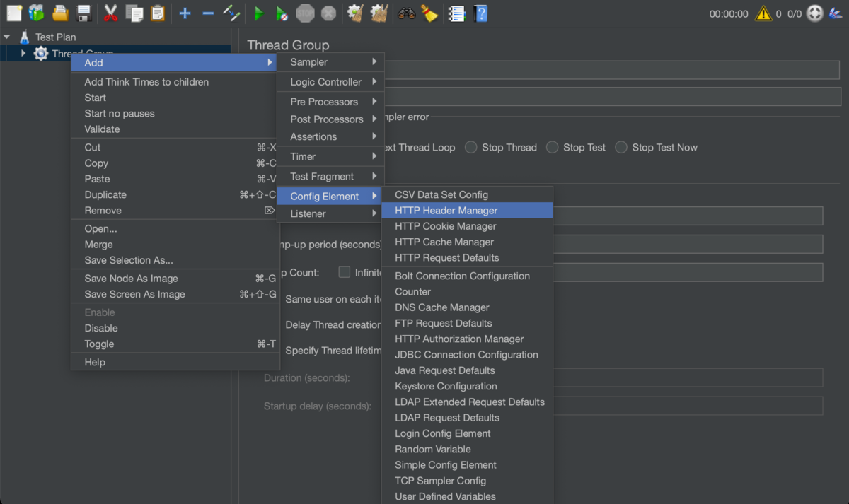
Task: Expand the Thread Group tree node arrow
Action: (x=23, y=53)
